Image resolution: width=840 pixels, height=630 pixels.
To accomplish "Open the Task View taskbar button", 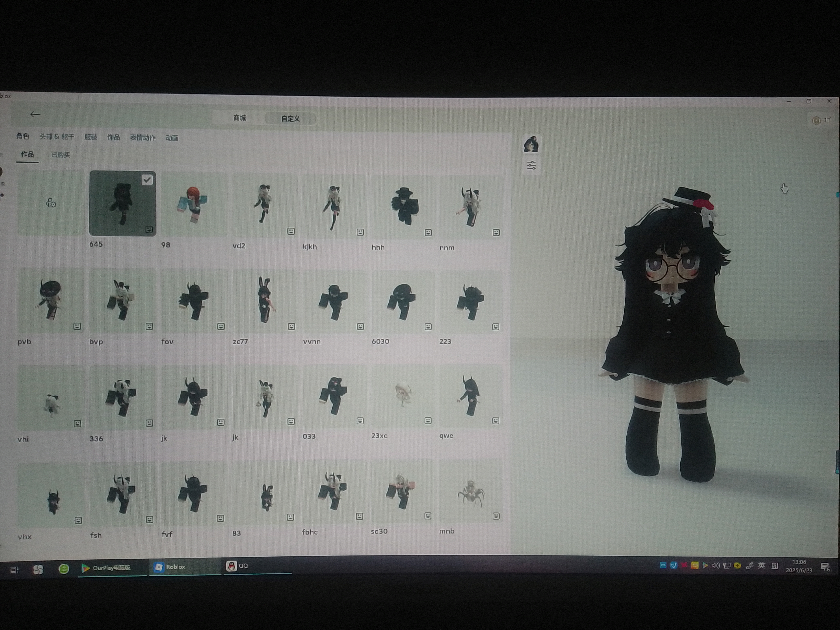I will (x=14, y=570).
